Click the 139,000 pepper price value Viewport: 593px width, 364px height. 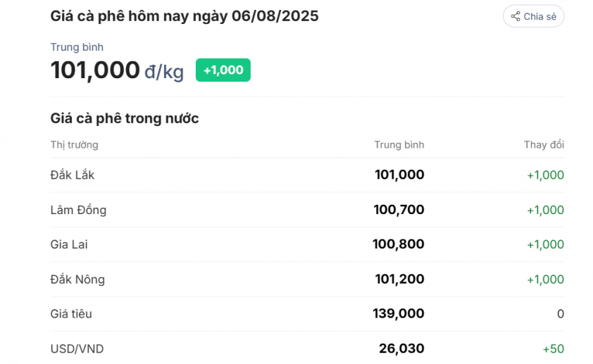pos(399,313)
